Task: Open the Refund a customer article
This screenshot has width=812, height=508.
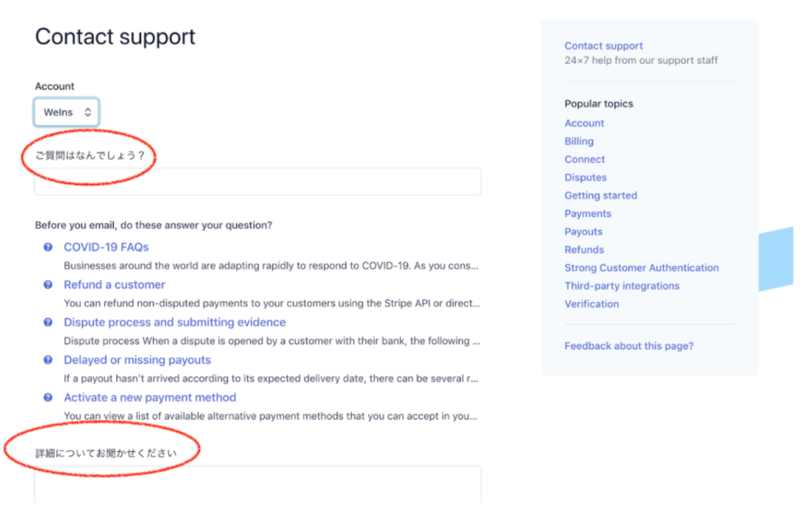Action: click(114, 285)
